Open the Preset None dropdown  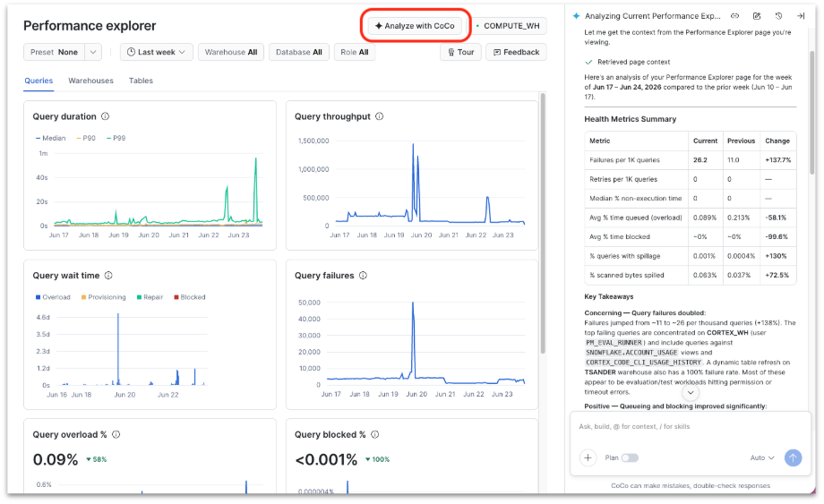tap(54, 52)
